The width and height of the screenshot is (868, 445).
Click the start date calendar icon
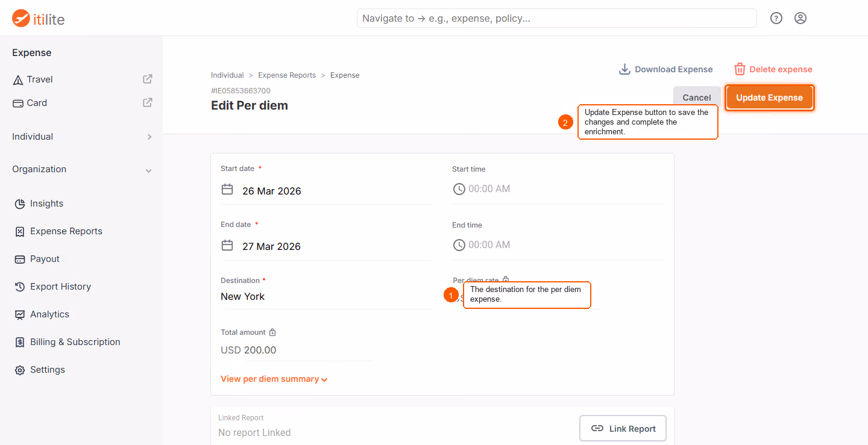tap(227, 190)
